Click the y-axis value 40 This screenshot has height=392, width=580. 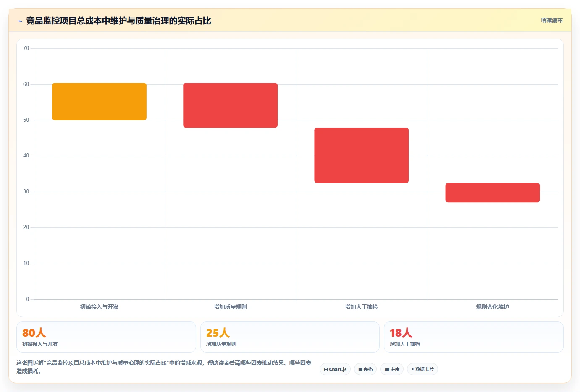click(x=26, y=156)
